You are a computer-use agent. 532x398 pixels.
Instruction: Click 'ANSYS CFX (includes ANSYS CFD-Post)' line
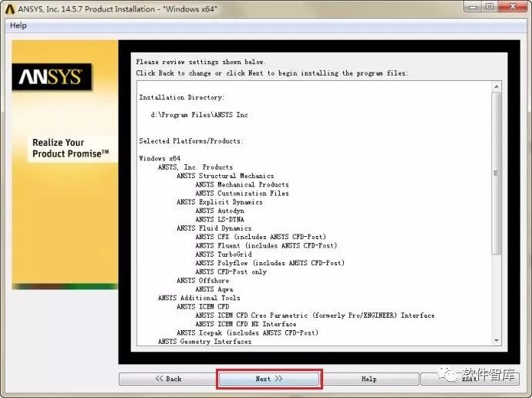click(261, 237)
